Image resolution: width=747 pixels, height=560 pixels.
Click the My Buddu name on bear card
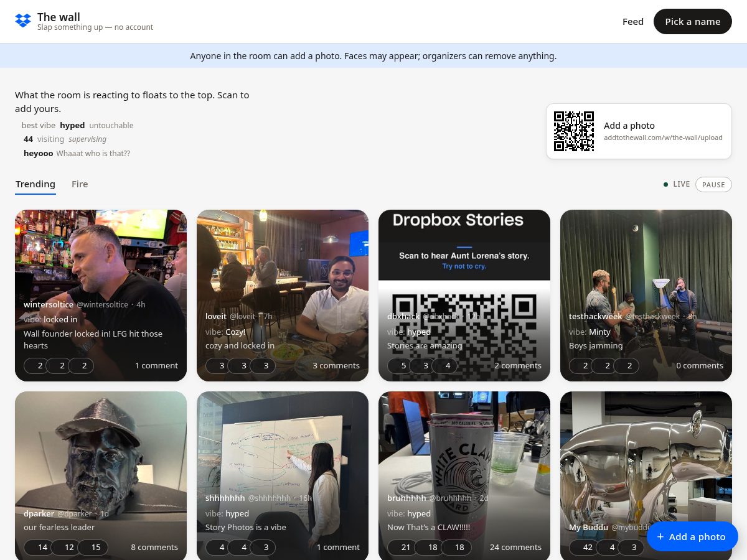(588, 527)
